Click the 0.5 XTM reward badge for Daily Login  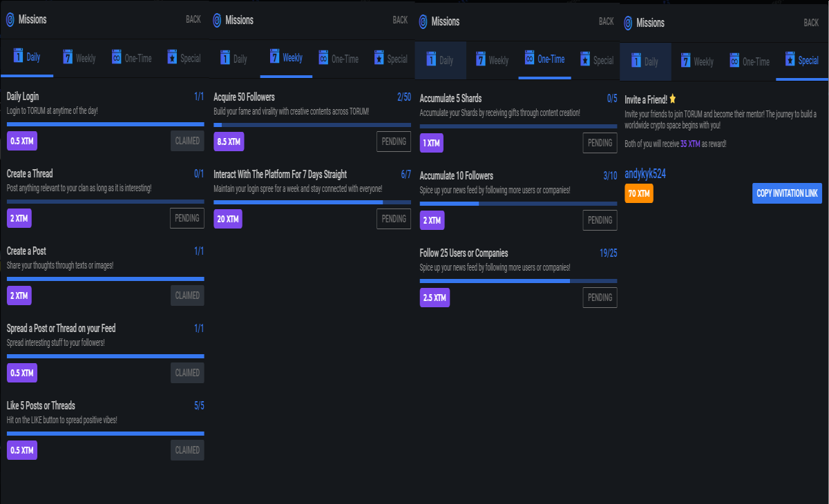22,141
